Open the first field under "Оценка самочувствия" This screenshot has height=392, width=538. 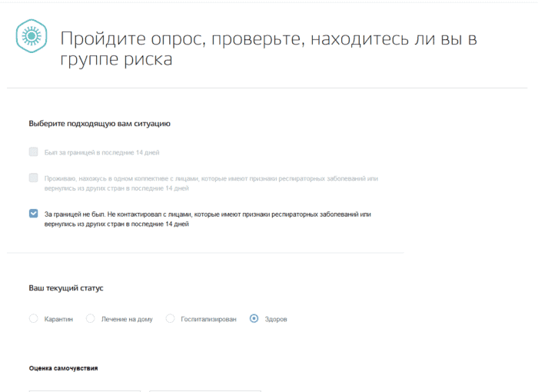[x=85, y=389]
